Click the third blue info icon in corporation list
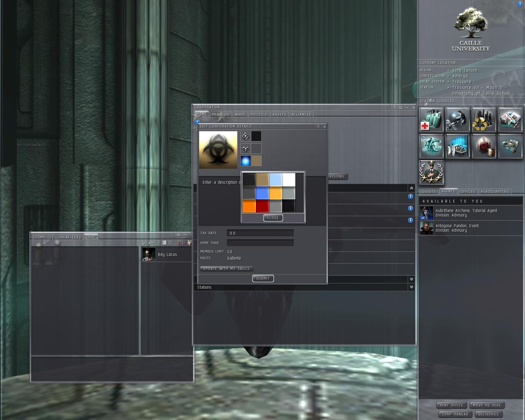The height and width of the screenshot is (420, 525). click(410, 220)
